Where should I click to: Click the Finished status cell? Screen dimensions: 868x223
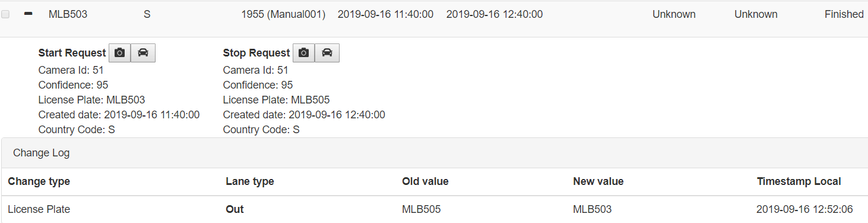pos(844,14)
